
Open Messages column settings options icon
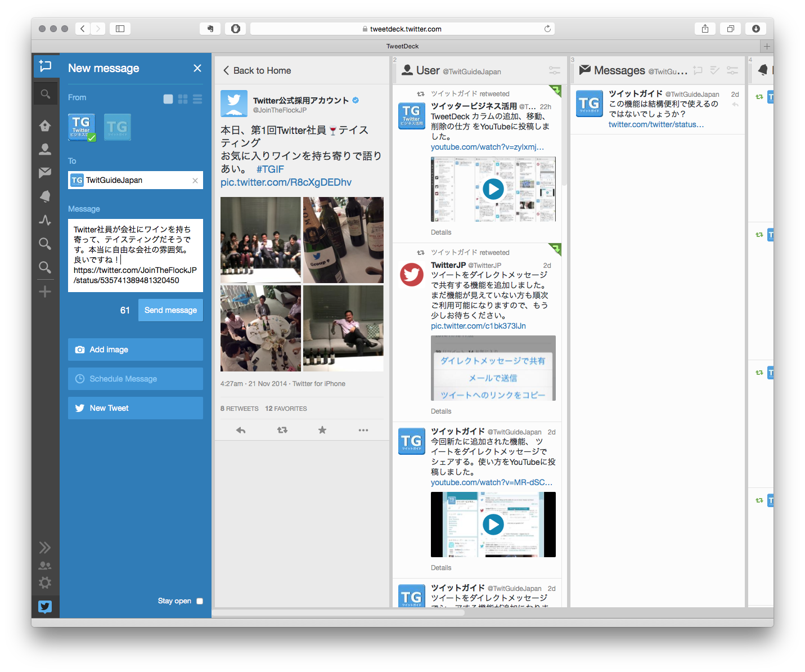coord(732,70)
